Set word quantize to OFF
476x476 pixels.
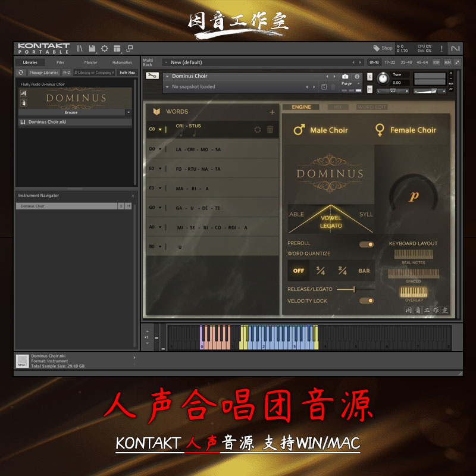(299, 271)
